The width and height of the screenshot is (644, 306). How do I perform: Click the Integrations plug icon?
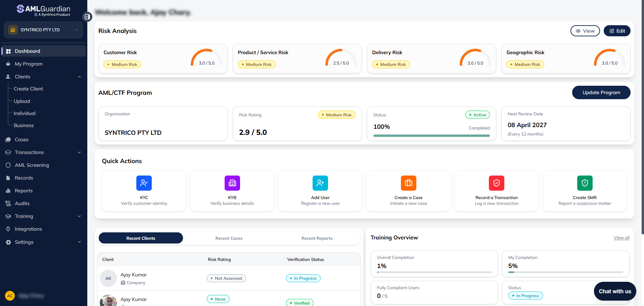click(8, 229)
